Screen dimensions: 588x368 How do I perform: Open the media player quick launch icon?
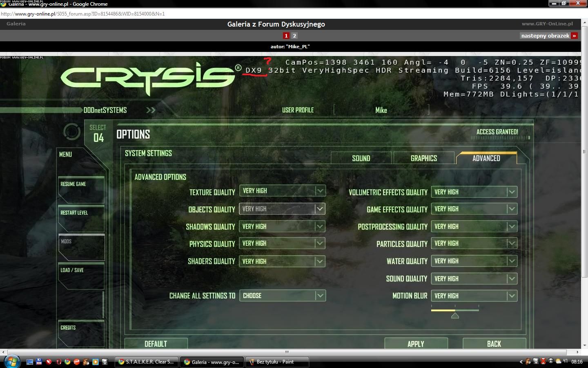point(95,362)
